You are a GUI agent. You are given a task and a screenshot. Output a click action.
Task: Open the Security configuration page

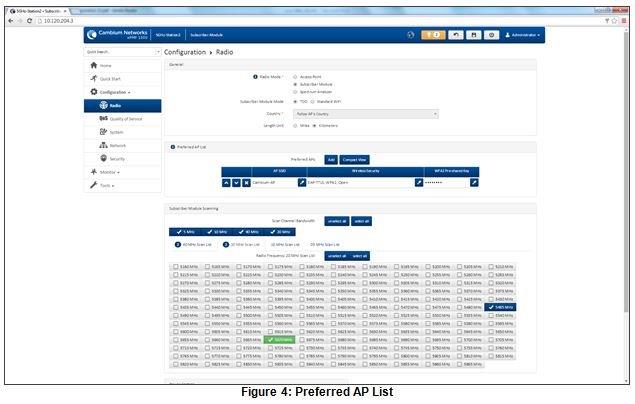click(117, 158)
